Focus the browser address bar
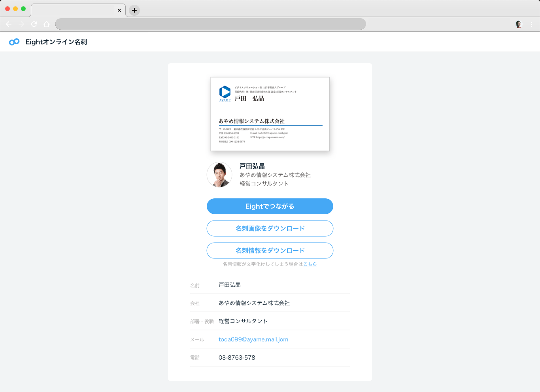 211,24
